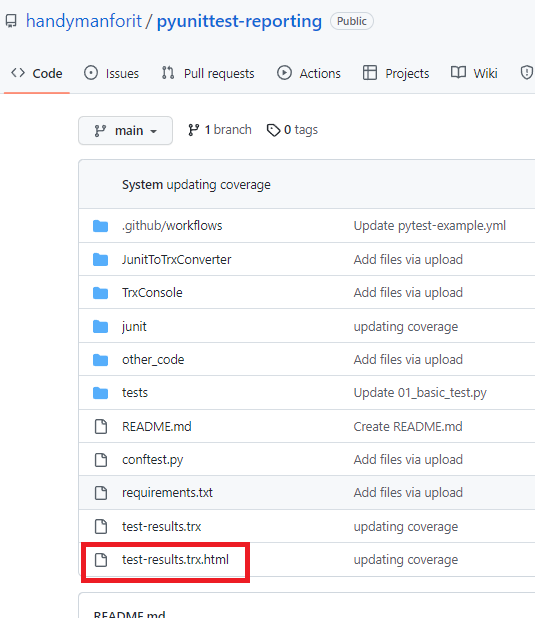Open commit message Create README.md

tap(408, 426)
